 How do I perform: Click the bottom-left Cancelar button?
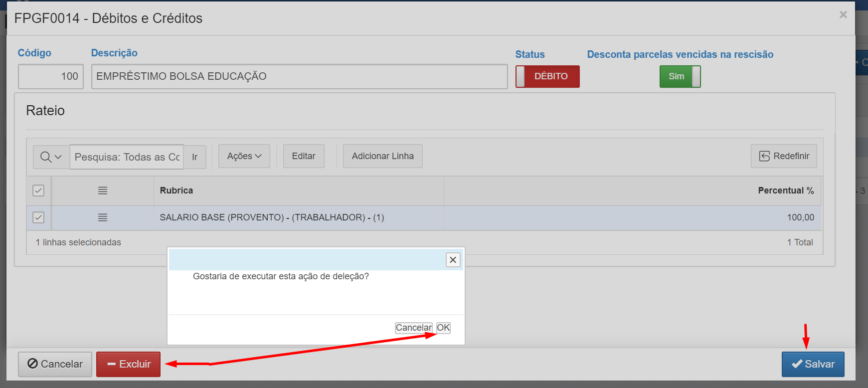click(x=55, y=364)
